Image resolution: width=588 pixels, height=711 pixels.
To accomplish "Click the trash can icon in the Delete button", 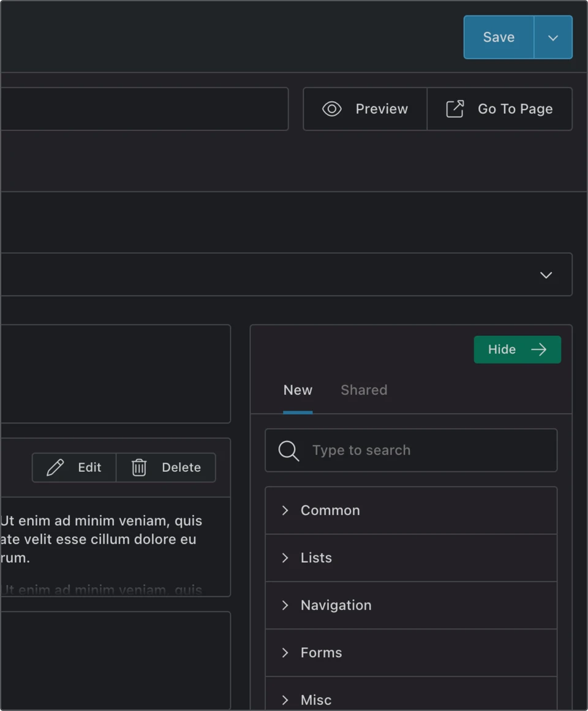I will click(x=139, y=468).
